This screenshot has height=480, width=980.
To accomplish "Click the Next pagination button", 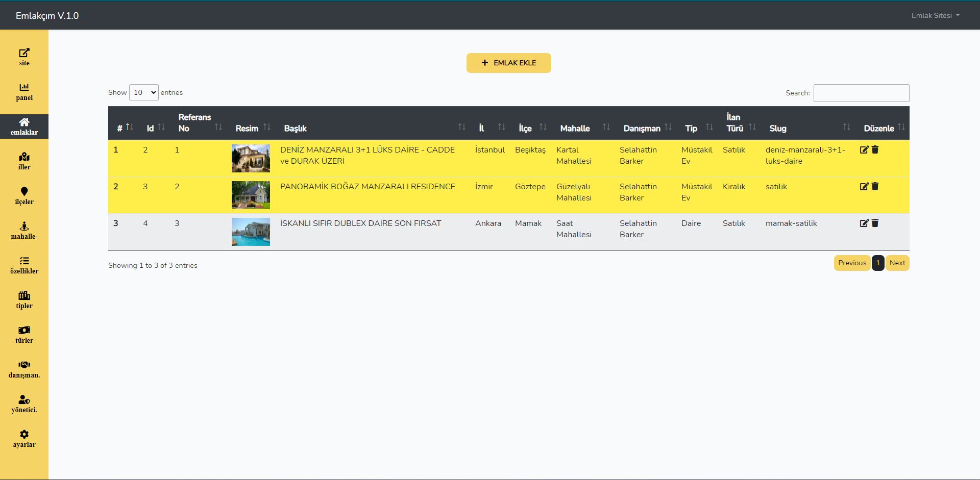I will pos(897,263).
